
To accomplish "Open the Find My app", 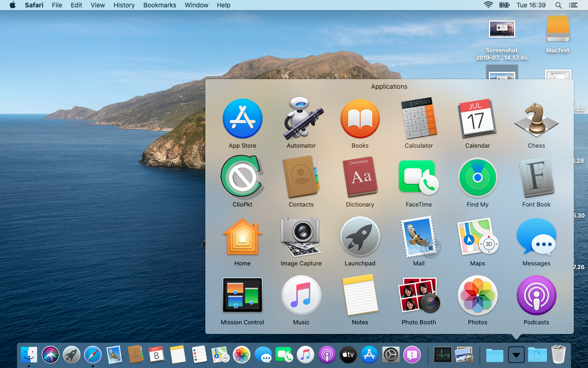I will point(478,178).
